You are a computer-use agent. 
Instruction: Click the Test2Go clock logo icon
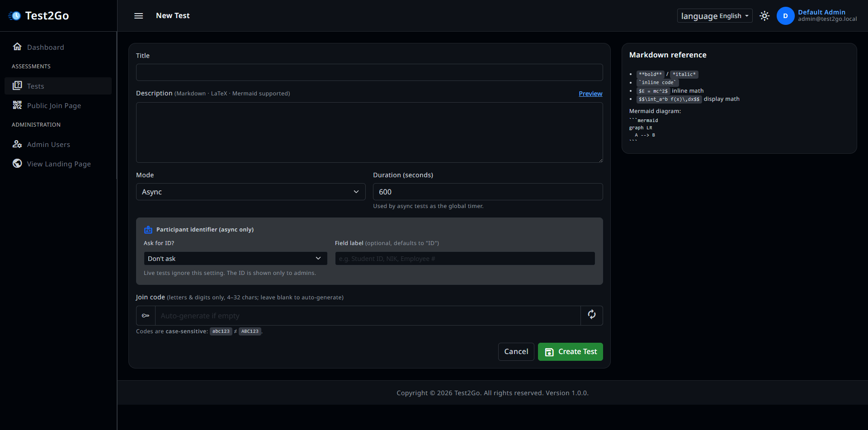(x=14, y=16)
